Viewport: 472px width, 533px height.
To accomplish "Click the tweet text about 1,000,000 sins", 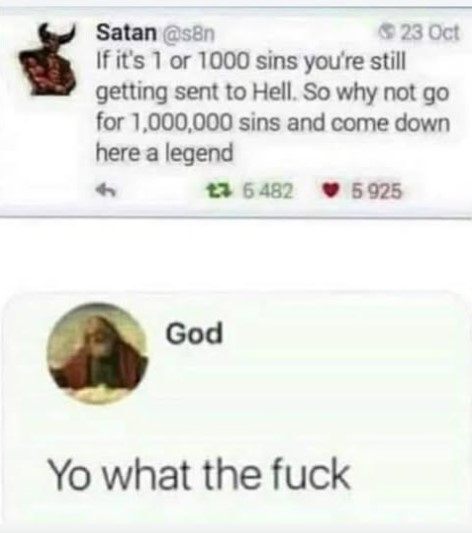I will pos(273,107).
